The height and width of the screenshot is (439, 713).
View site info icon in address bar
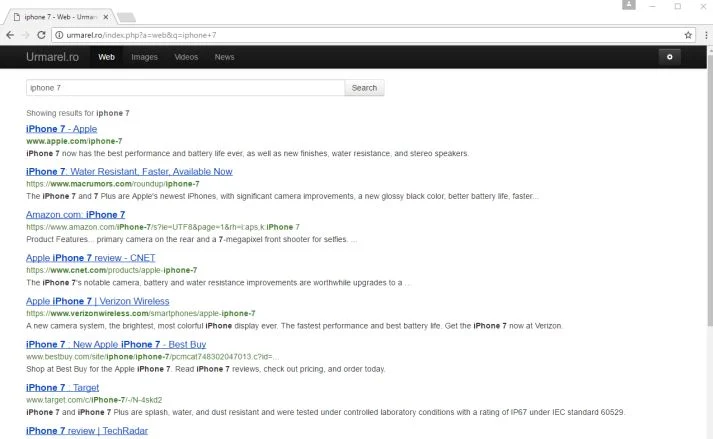[59, 35]
